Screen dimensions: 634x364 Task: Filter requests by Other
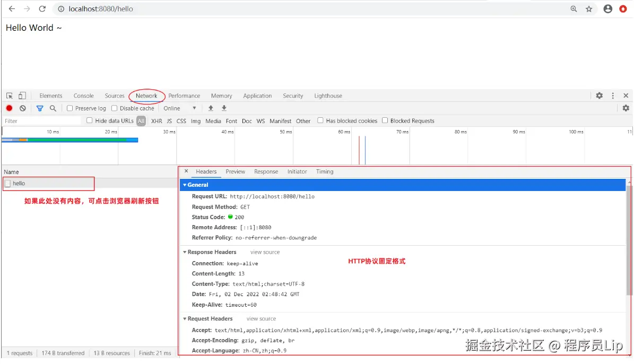[x=303, y=121]
